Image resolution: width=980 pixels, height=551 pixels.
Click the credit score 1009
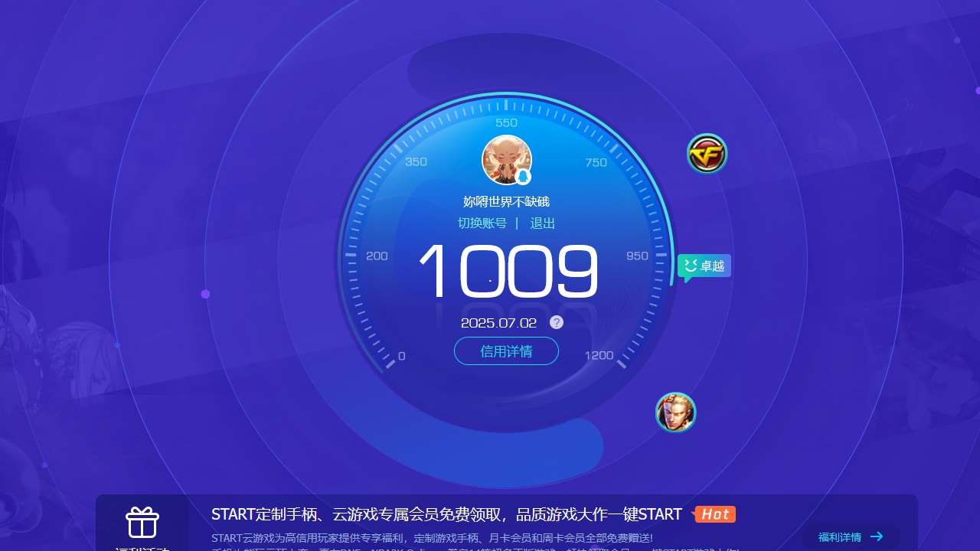[x=508, y=272]
